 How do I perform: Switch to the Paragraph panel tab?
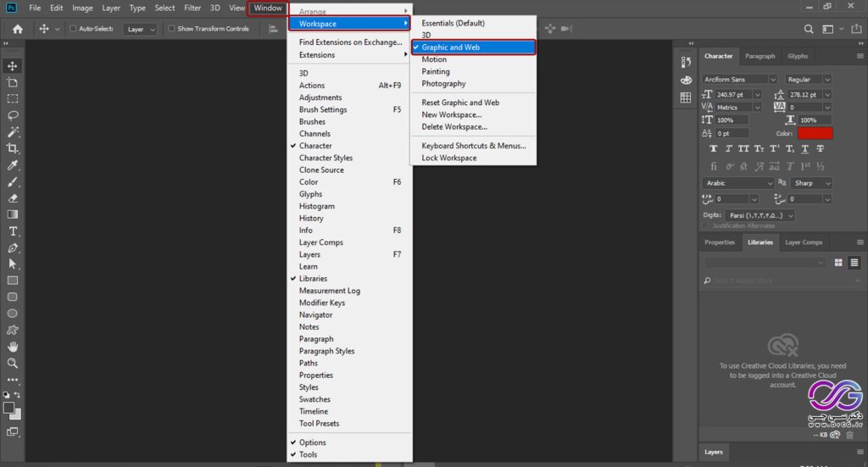pos(760,56)
